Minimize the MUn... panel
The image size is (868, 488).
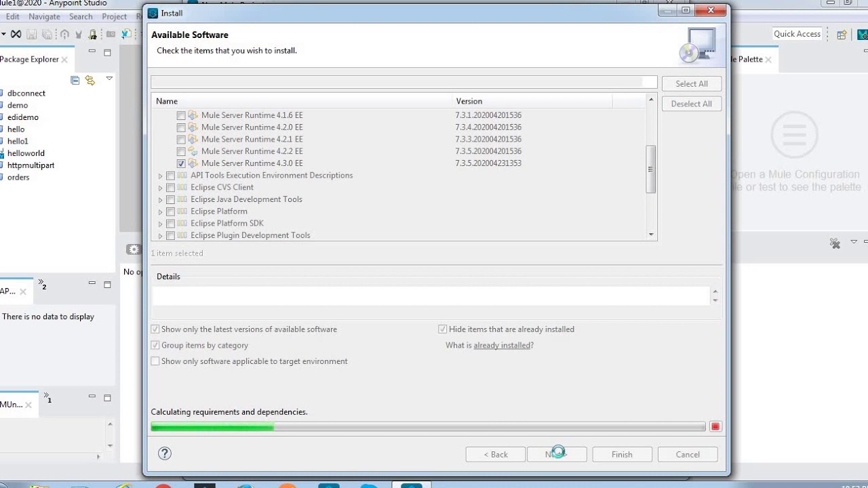(x=92, y=396)
